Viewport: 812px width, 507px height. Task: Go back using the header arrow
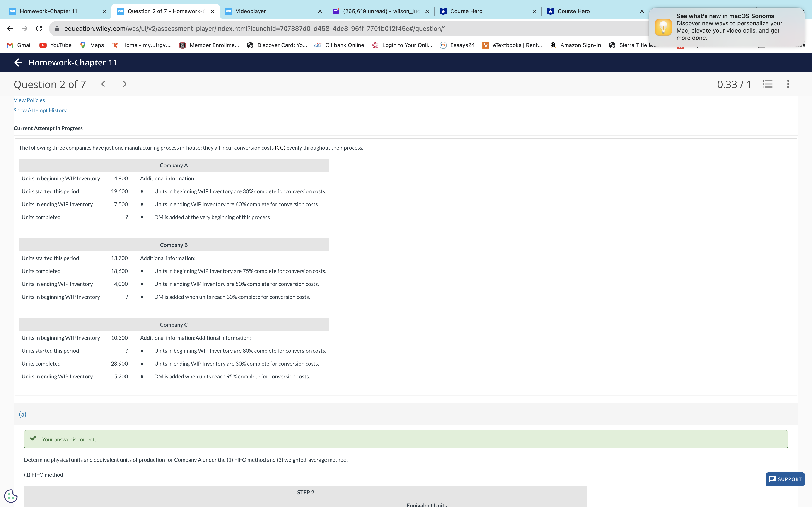(x=18, y=62)
